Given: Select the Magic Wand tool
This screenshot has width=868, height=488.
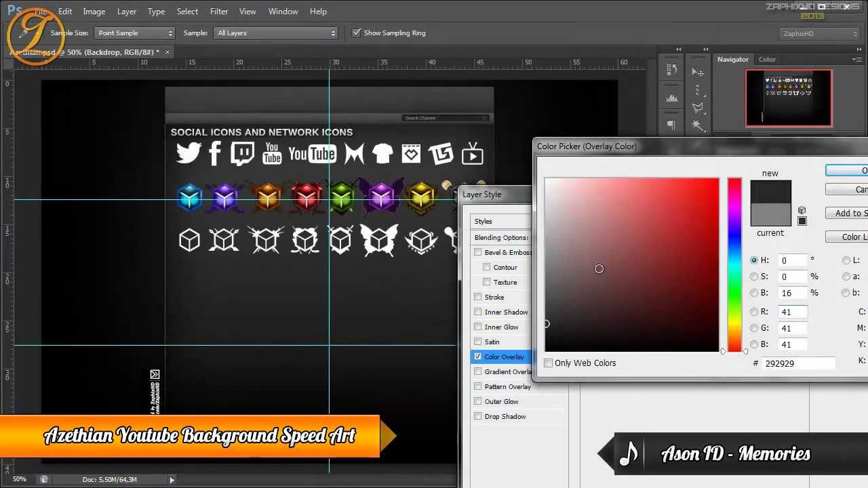Looking at the screenshot, I should [x=698, y=125].
